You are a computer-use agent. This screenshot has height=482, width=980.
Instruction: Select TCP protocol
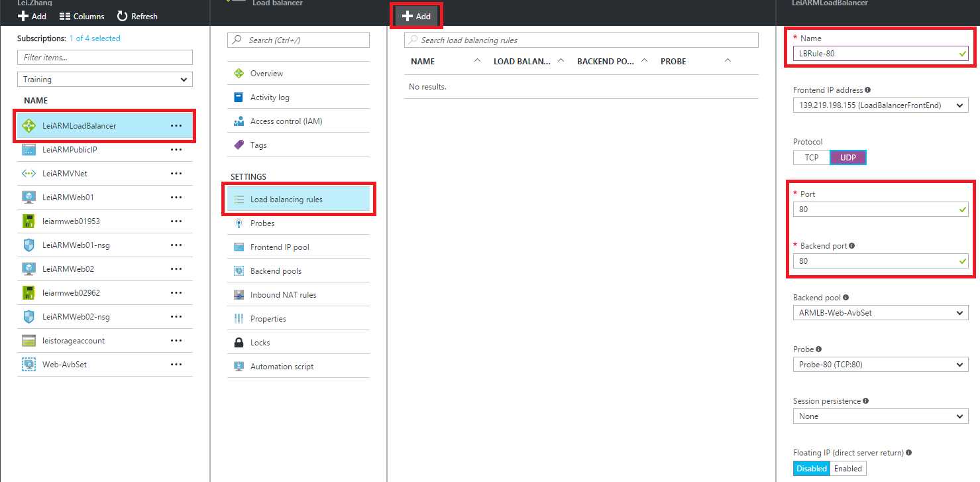coord(812,158)
